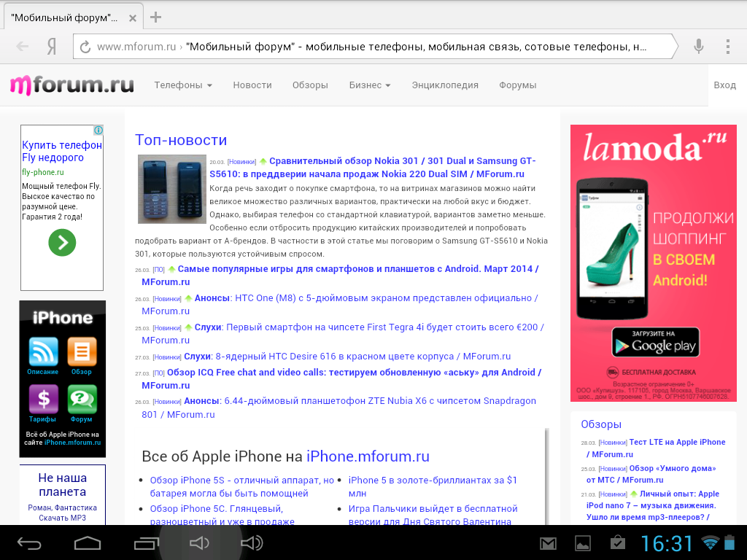Image resolution: width=747 pixels, height=560 pixels.
Task: Open the picture notification icon
Action: pos(583,543)
